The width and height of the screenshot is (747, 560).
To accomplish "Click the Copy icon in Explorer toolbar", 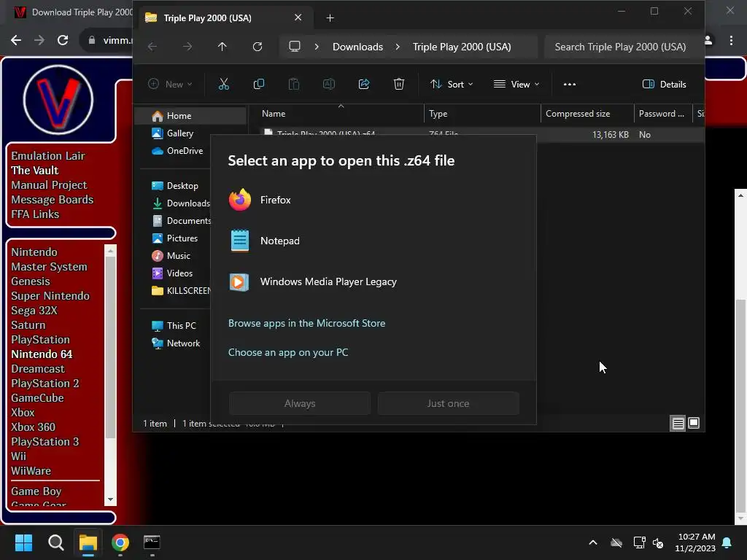I will coord(259,85).
